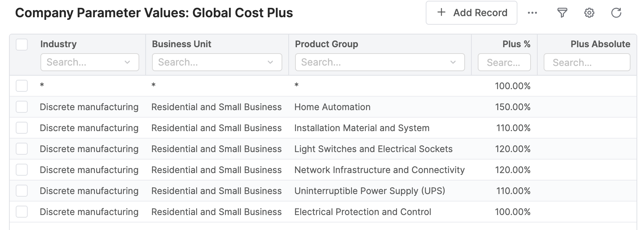Tick the checkbox for the asterisk row
Image resolution: width=644 pixels, height=230 pixels.
point(22,86)
